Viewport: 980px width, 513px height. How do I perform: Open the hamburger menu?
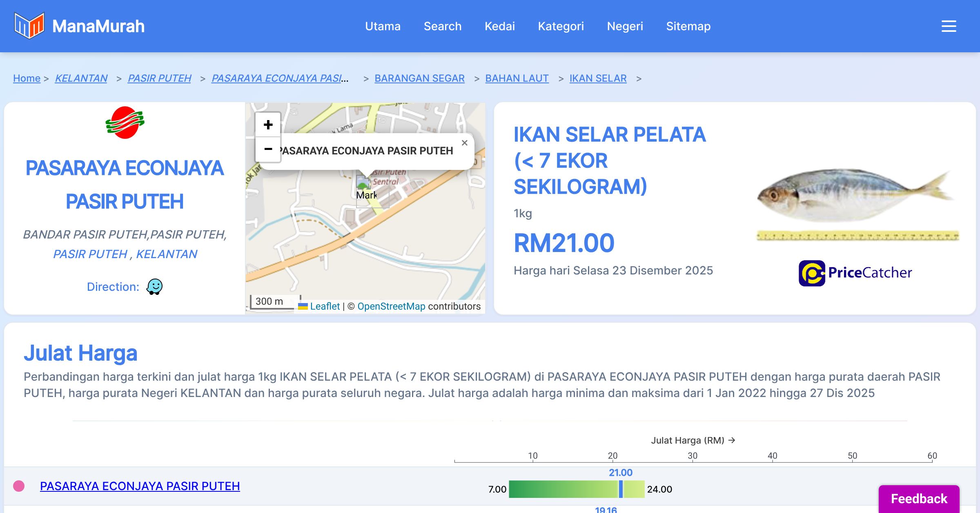point(949,26)
